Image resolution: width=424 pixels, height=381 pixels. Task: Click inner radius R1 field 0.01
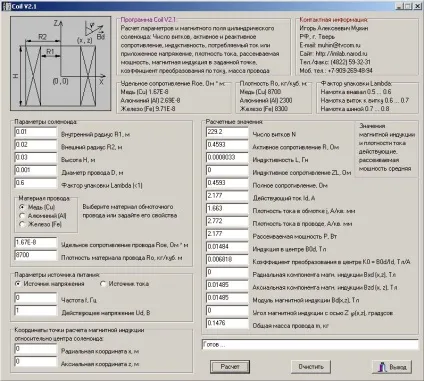click(x=36, y=132)
